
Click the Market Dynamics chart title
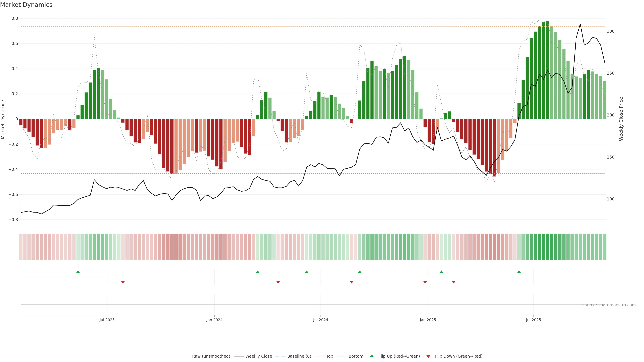coord(26,5)
